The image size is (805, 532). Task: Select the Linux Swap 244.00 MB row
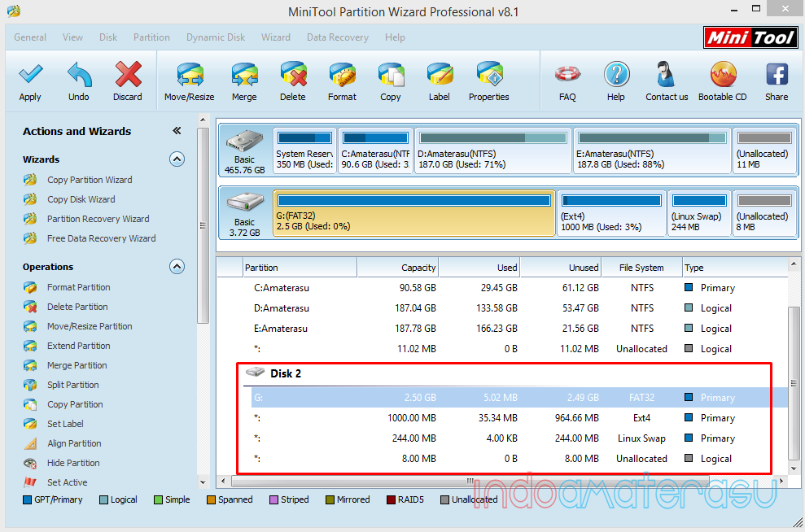coord(519,438)
